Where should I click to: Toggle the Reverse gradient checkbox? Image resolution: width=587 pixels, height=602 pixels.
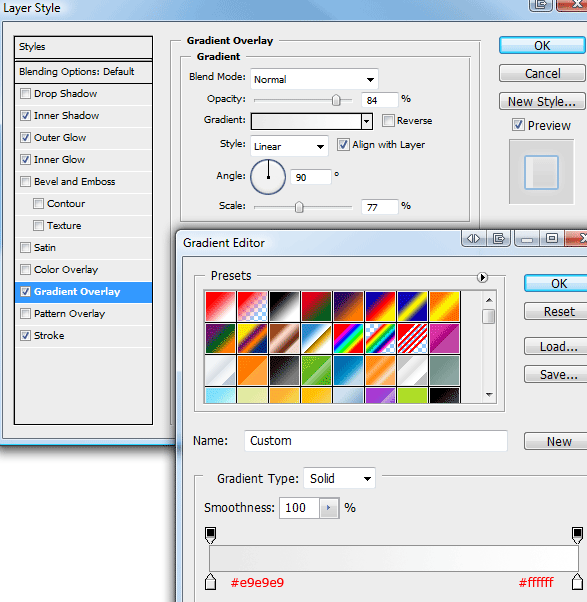[388, 120]
